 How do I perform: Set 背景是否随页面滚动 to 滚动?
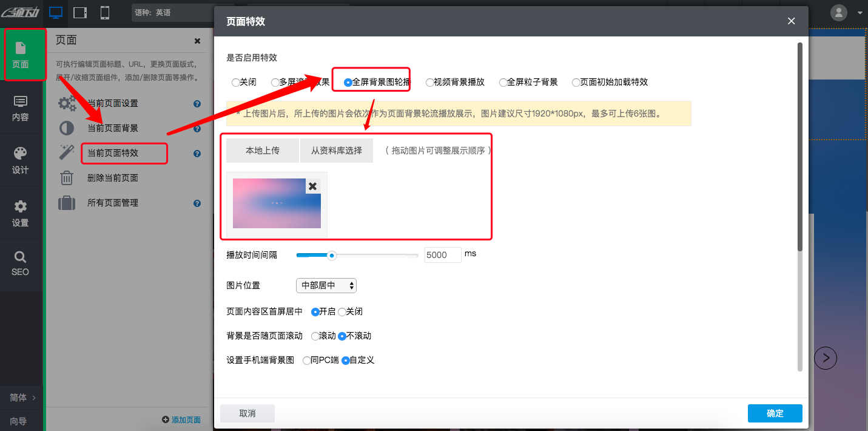coord(315,336)
